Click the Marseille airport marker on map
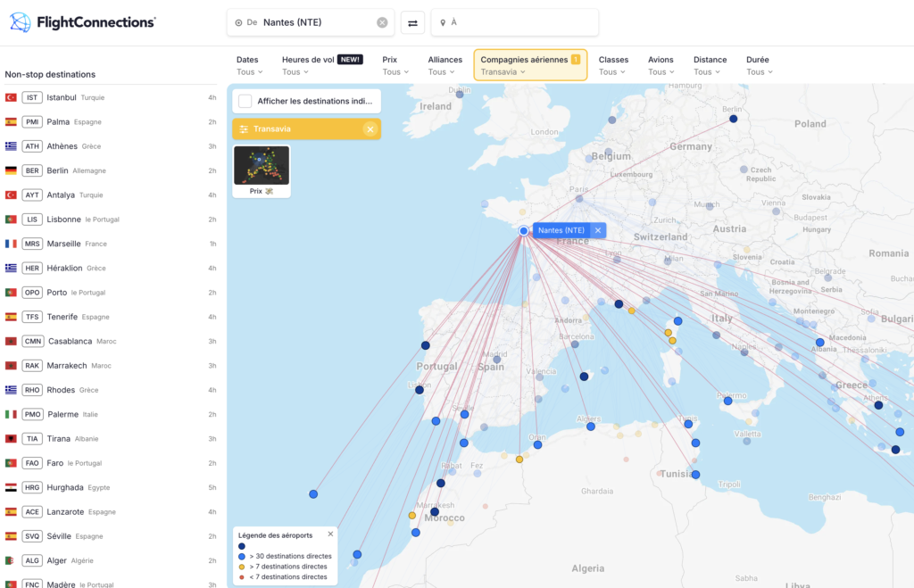This screenshot has height=588, width=914. [619, 304]
